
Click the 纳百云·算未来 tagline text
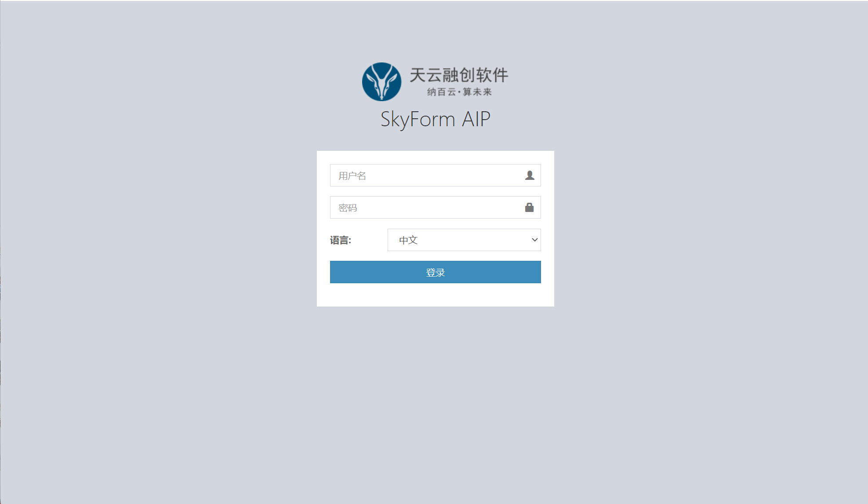click(459, 92)
